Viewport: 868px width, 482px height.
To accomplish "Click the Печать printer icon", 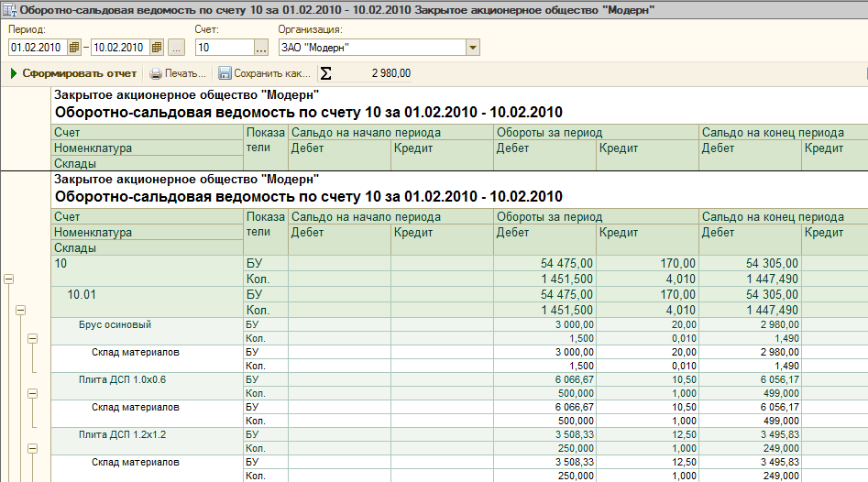I will point(156,73).
